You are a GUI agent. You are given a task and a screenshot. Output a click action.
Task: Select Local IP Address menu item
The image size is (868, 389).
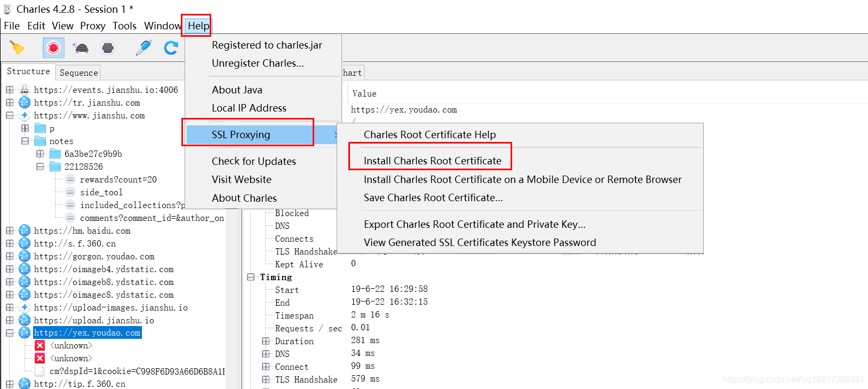[x=249, y=108]
